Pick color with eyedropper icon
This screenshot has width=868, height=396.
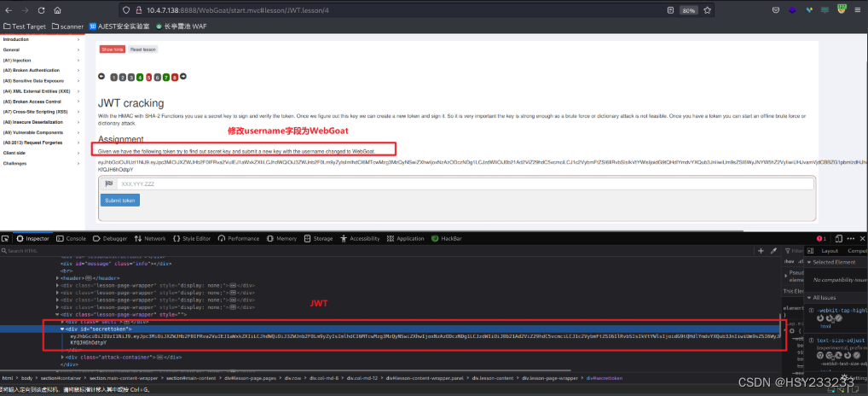[773, 252]
